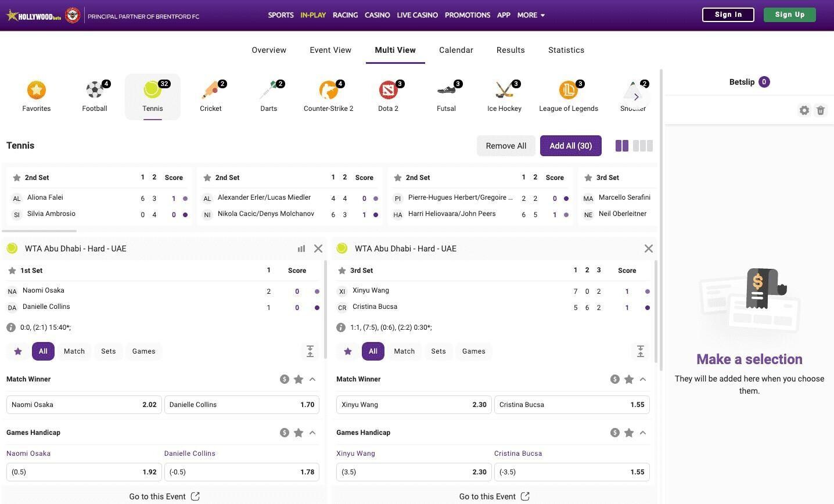Viewport: 834px width, 504px height.
Task: Open the MORE dropdown menu
Action: pyautogui.click(x=531, y=15)
